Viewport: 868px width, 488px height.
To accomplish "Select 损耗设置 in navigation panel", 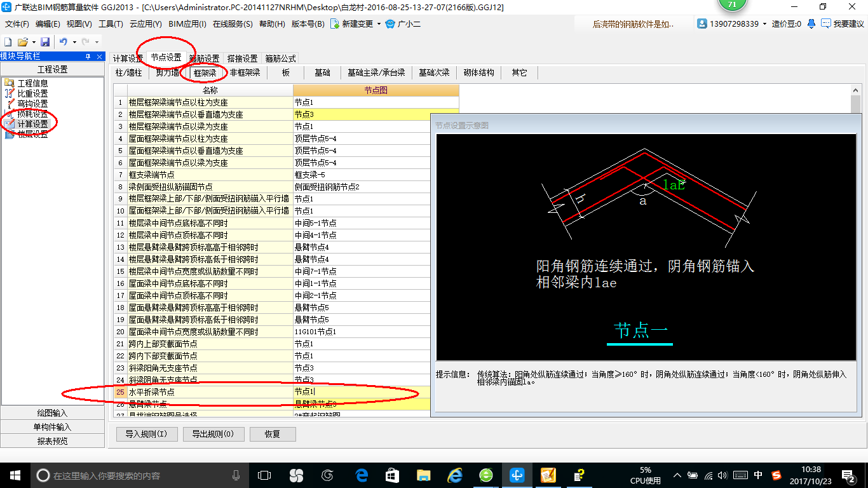I will click(x=32, y=114).
